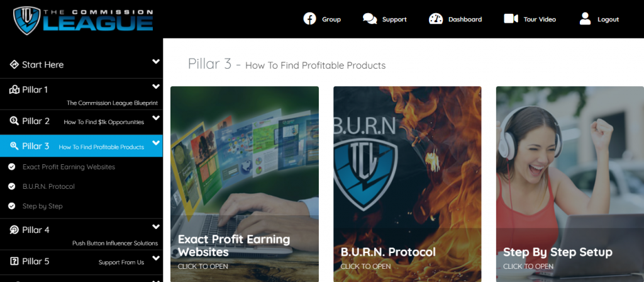
Task: Select Pillar 4 Push Button Influencer Solutions
Action: [x=81, y=234]
